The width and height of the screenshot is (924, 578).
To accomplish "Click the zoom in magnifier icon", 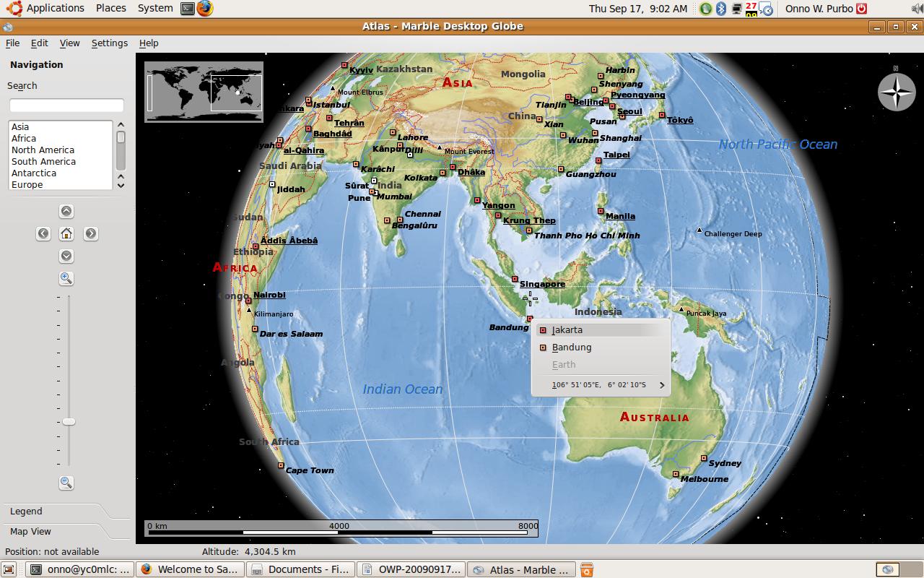I will click(66, 278).
